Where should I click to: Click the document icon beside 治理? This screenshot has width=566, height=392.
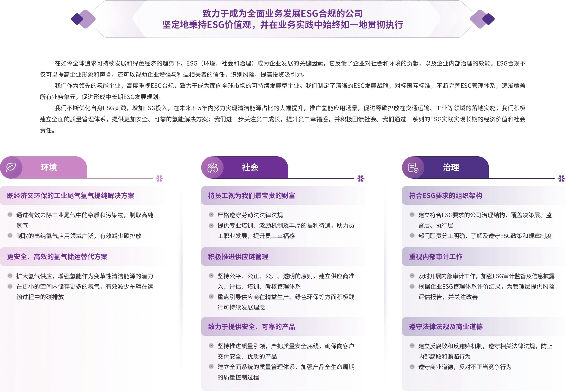pyautogui.click(x=413, y=168)
